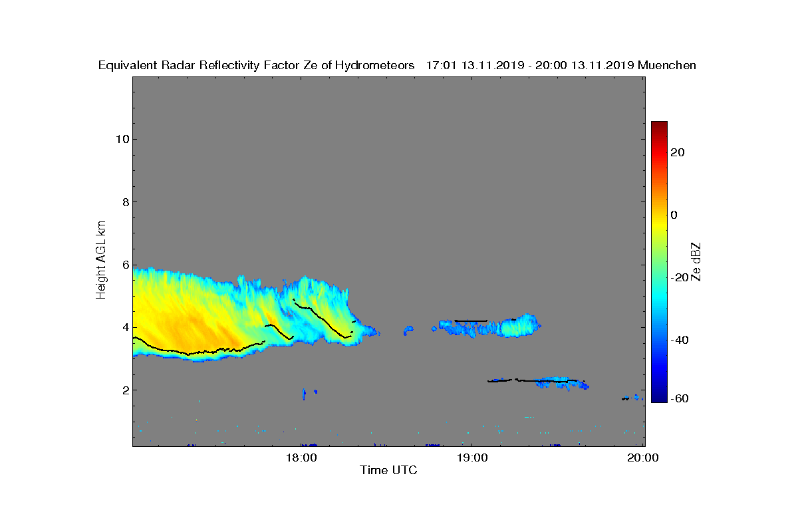Click the '18:00' time tick label
Image resolution: width=798 pixels, height=532 pixels.
pyautogui.click(x=301, y=458)
